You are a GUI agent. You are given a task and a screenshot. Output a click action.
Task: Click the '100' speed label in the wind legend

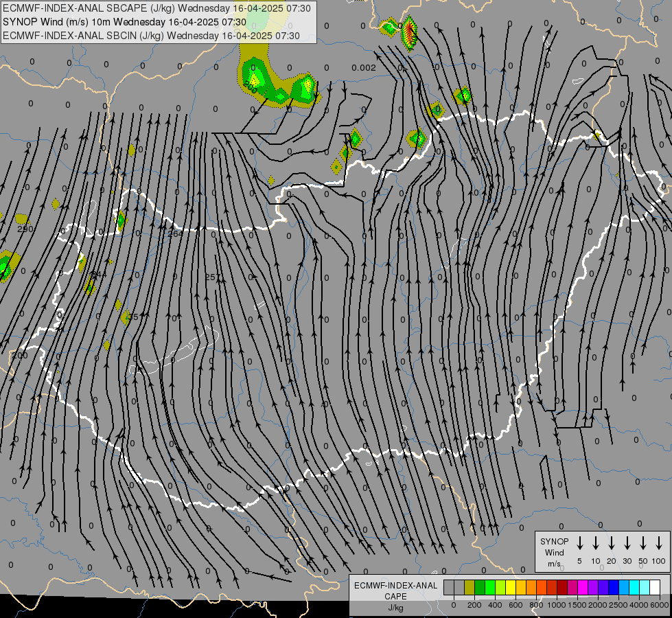pyautogui.click(x=659, y=561)
